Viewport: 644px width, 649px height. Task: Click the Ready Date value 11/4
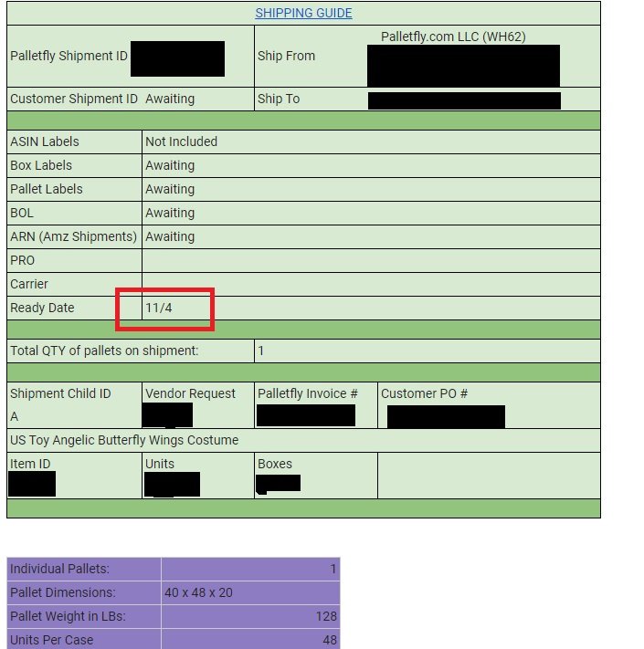pos(159,308)
